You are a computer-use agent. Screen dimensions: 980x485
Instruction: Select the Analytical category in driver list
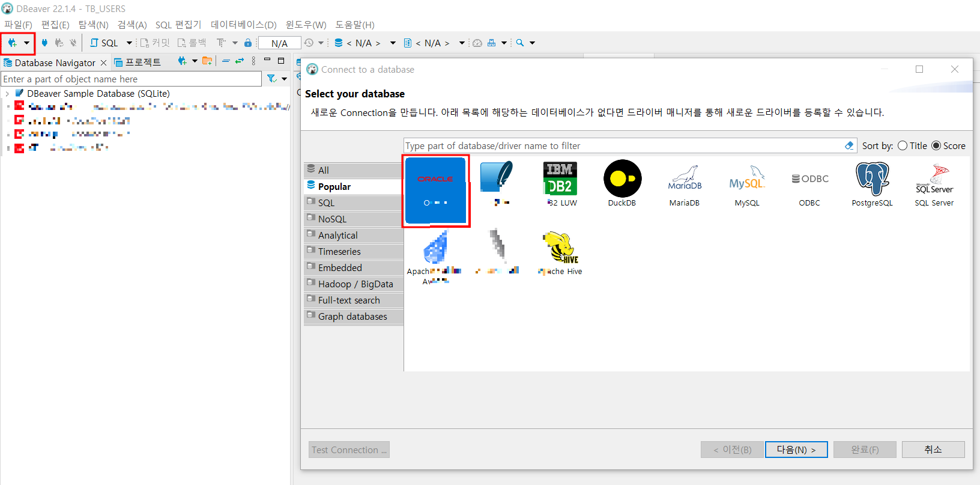[354, 235]
